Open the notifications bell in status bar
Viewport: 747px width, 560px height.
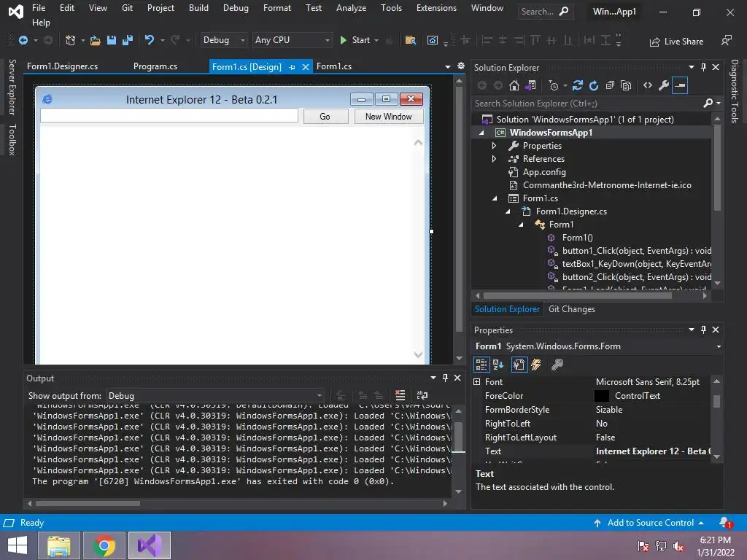[725, 523]
